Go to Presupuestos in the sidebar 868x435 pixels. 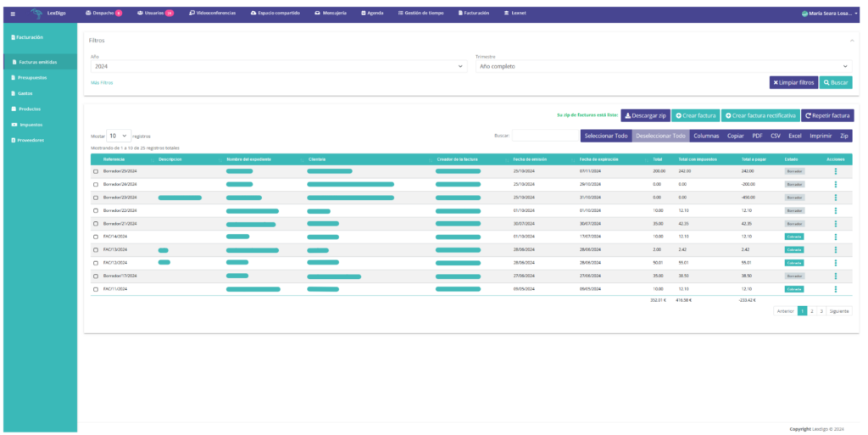pyautogui.click(x=32, y=77)
